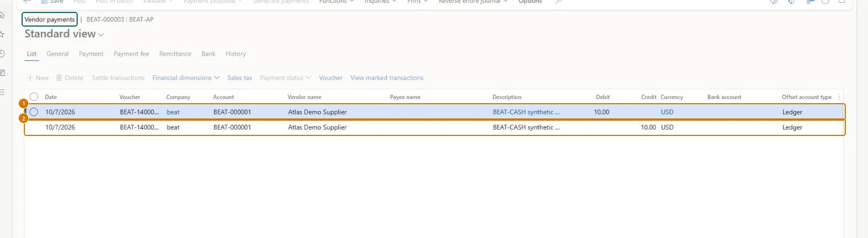Switch to the General tab
The width and height of the screenshot is (868, 238).
click(57, 54)
